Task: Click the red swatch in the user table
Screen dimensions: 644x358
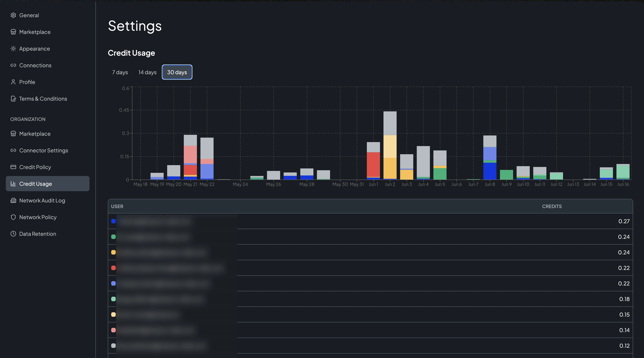Action: (113, 268)
